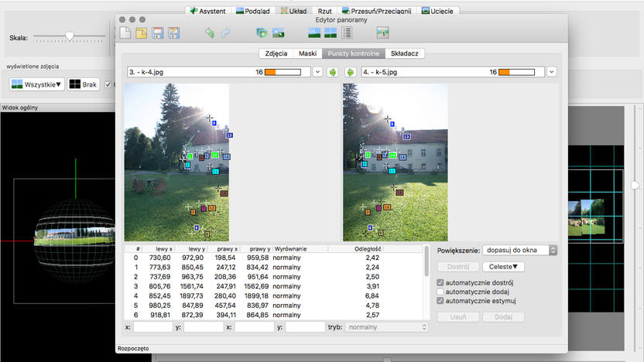Show the control points list icon
Screen dimensions: 644x362
[x=347, y=32]
